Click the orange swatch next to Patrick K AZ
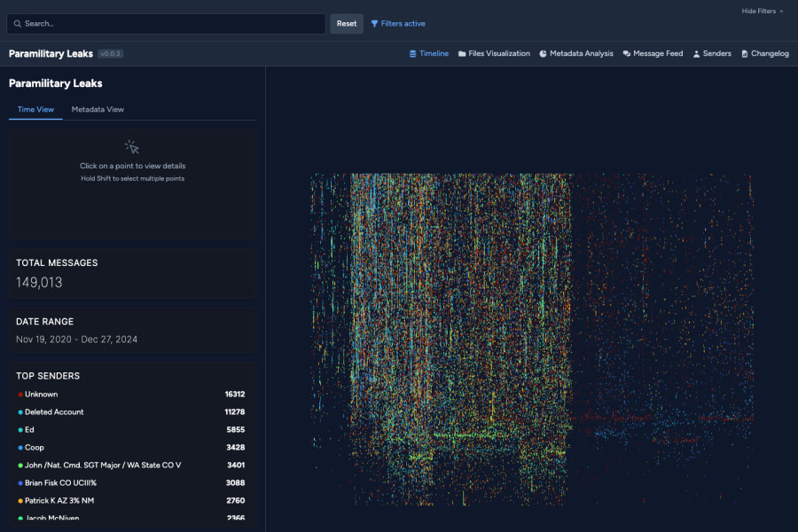The height and width of the screenshot is (532, 798). [20, 501]
